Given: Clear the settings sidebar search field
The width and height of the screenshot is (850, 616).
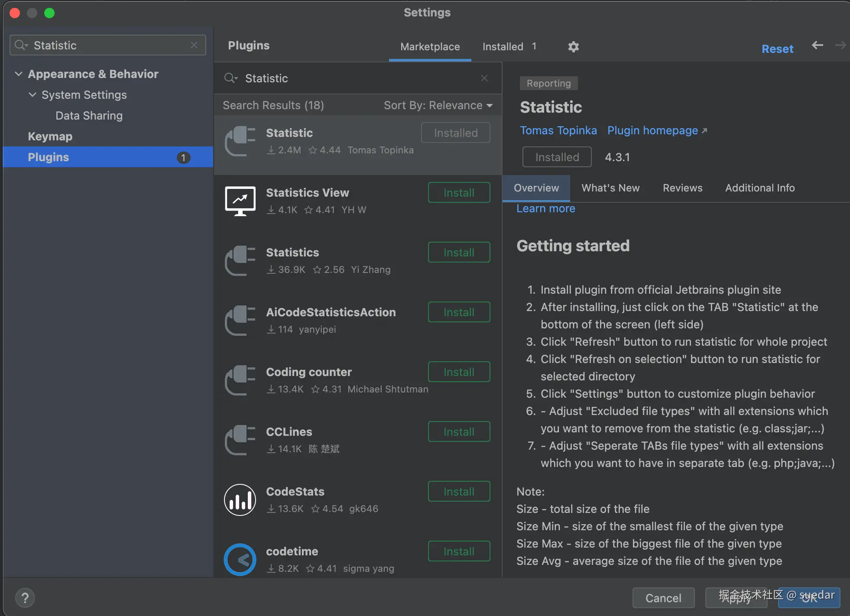Looking at the screenshot, I should tap(194, 45).
